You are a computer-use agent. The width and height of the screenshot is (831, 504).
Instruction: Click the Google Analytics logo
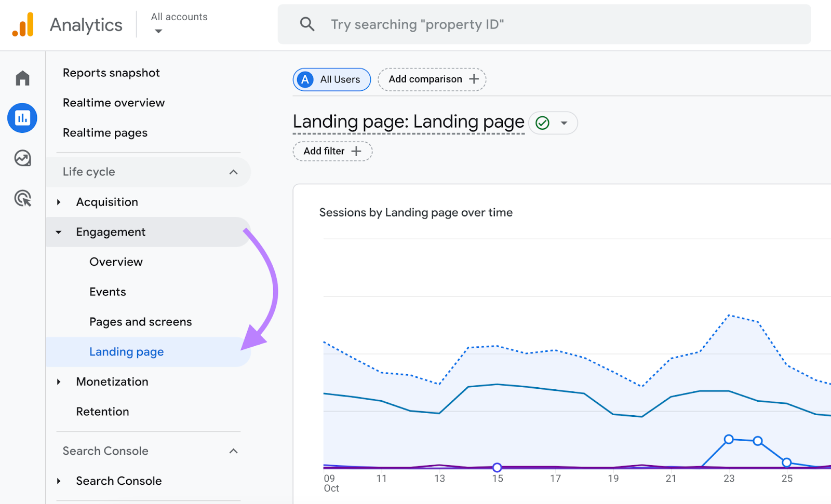pos(23,25)
